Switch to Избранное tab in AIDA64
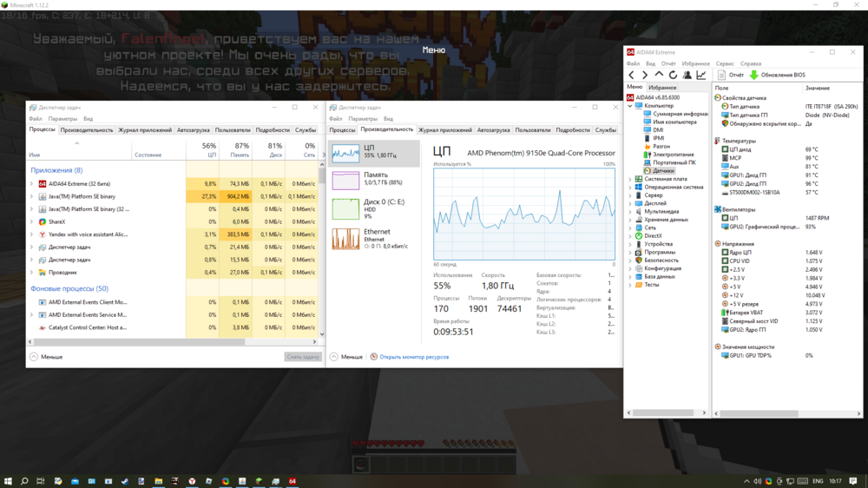The width and height of the screenshot is (868, 488). pyautogui.click(x=662, y=88)
